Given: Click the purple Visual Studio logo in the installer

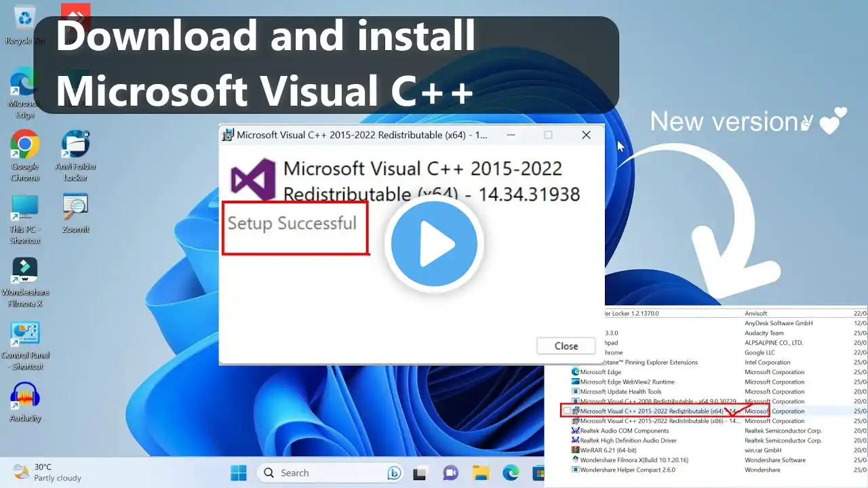Looking at the screenshot, I should pos(253,179).
